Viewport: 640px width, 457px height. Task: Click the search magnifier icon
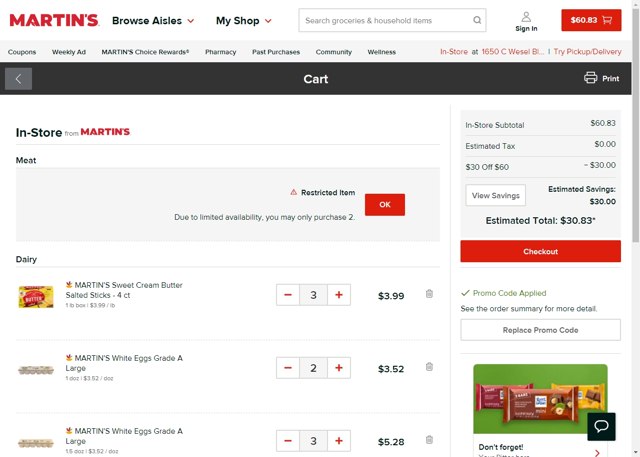tap(477, 20)
